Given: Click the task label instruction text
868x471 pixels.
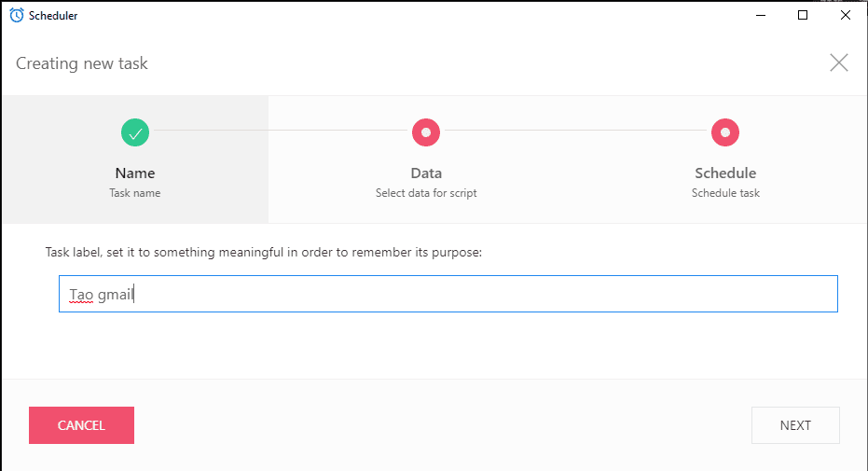Looking at the screenshot, I should [x=263, y=252].
